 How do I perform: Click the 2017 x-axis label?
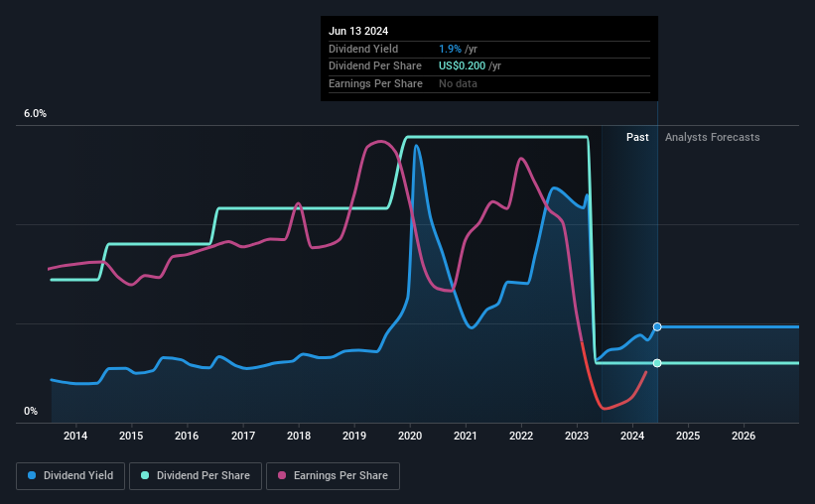click(243, 436)
